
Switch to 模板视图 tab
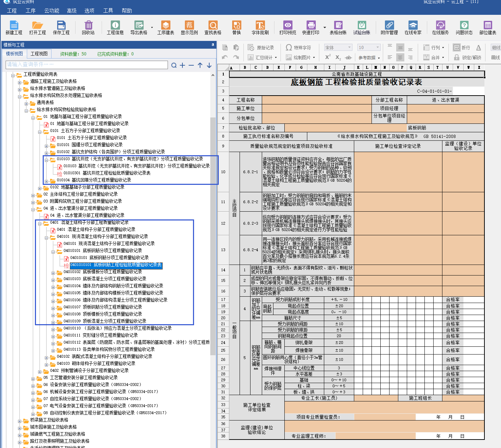point(14,54)
